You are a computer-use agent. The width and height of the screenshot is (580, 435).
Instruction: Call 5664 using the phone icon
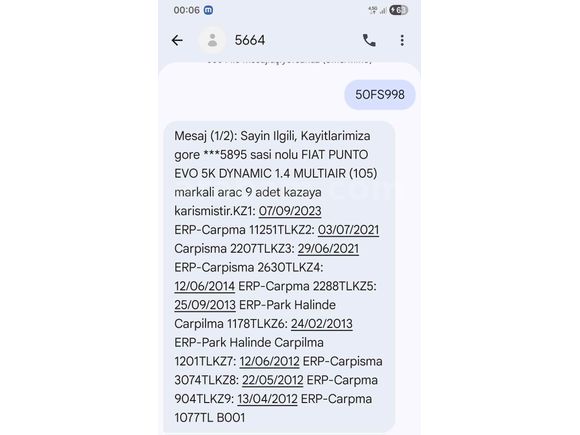[369, 40]
